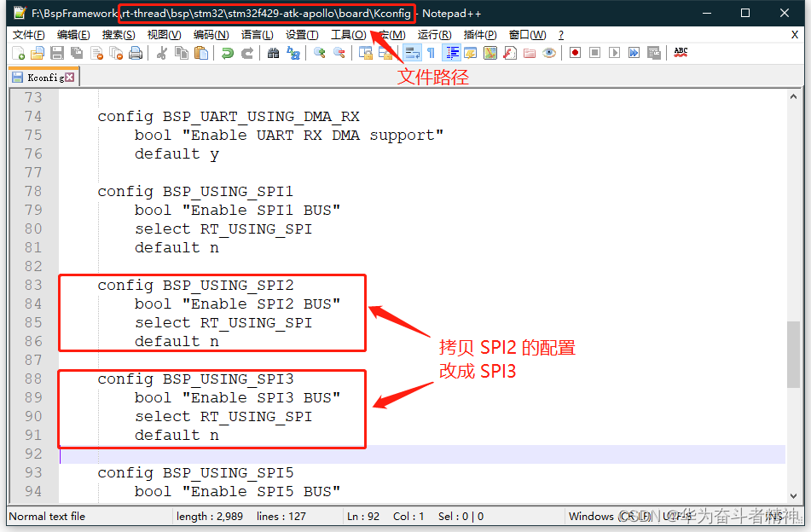This screenshot has height=532, width=811.
Task: Click the Redo arrow button
Action: [x=247, y=52]
